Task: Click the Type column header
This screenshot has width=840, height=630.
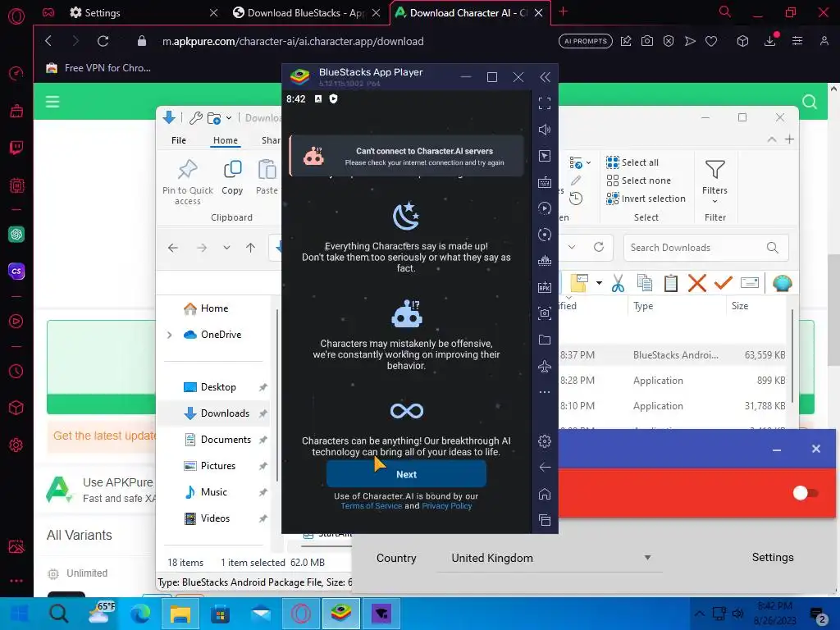Action: click(643, 306)
